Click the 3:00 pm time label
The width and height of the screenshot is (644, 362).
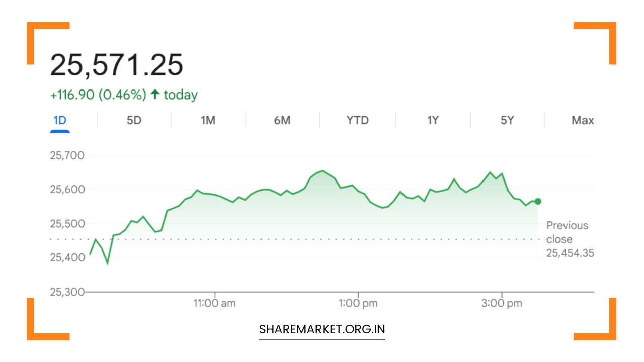pyautogui.click(x=503, y=303)
